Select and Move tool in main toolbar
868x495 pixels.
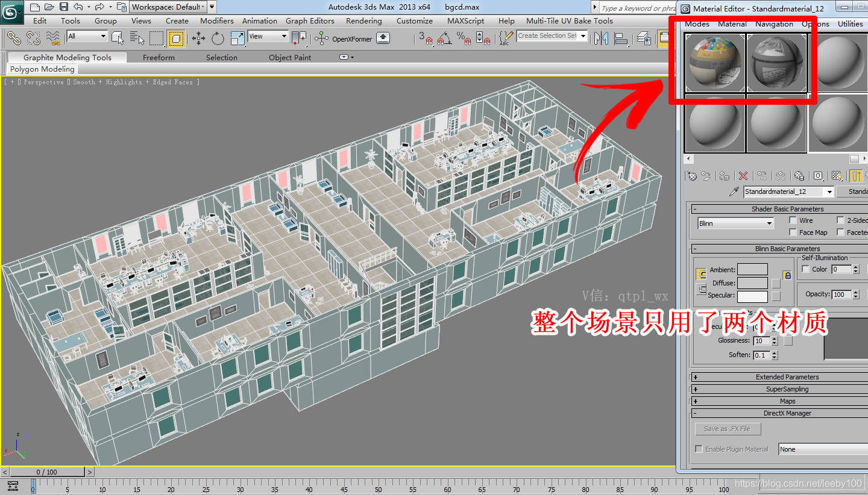pyautogui.click(x=198, y=39)
